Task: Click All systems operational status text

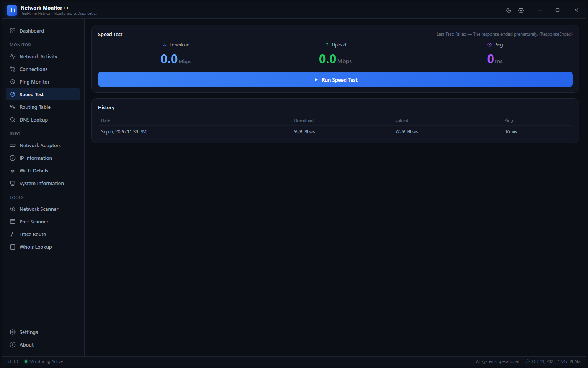Action: [x=497, y=361]
